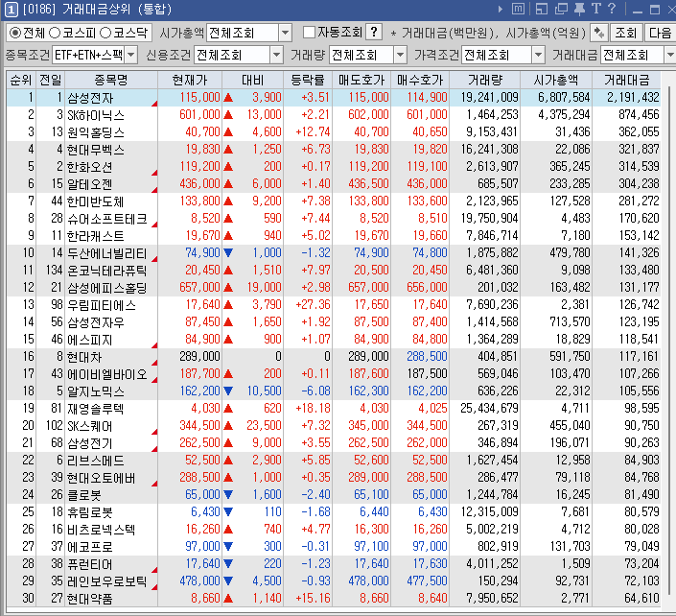Select the 두산에너빌리티 stock name
The height and width of the screenshot is (616, 676).
[x=107, y=252]
